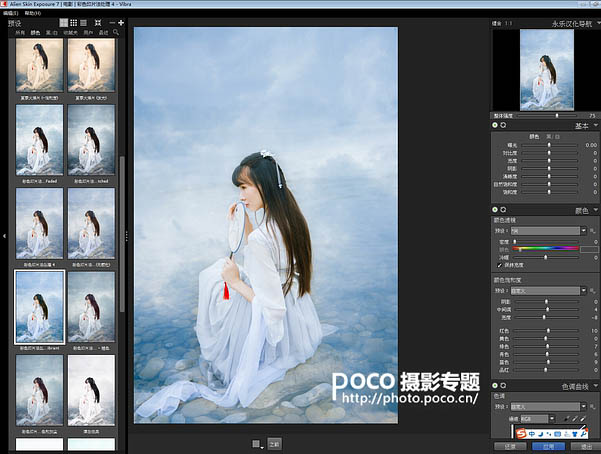The image size is (601, 454).
Task: Click the Sogou input method S logo
Action: click(x=521, y=434)
